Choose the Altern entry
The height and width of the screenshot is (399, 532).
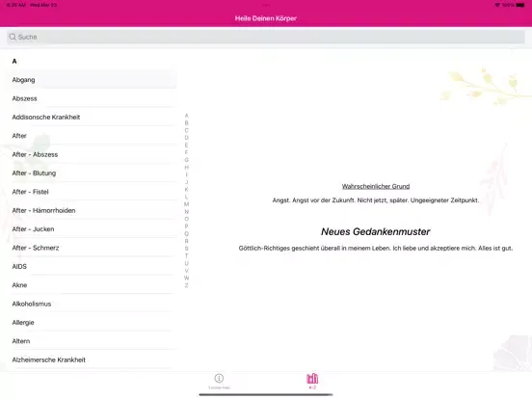pos(93,341)
